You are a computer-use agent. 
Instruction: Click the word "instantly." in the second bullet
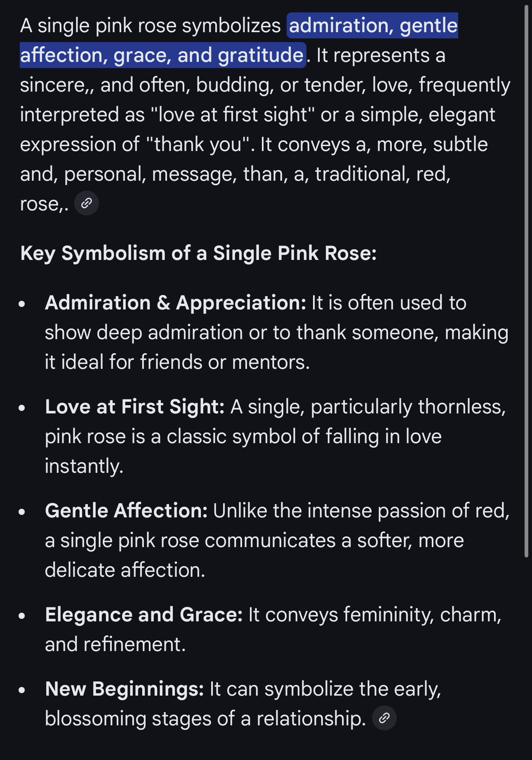[84, 466]
